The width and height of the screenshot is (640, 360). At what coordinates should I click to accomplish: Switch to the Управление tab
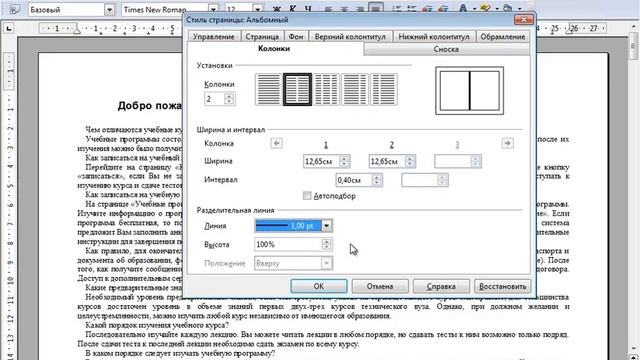(x=213, y=36)
